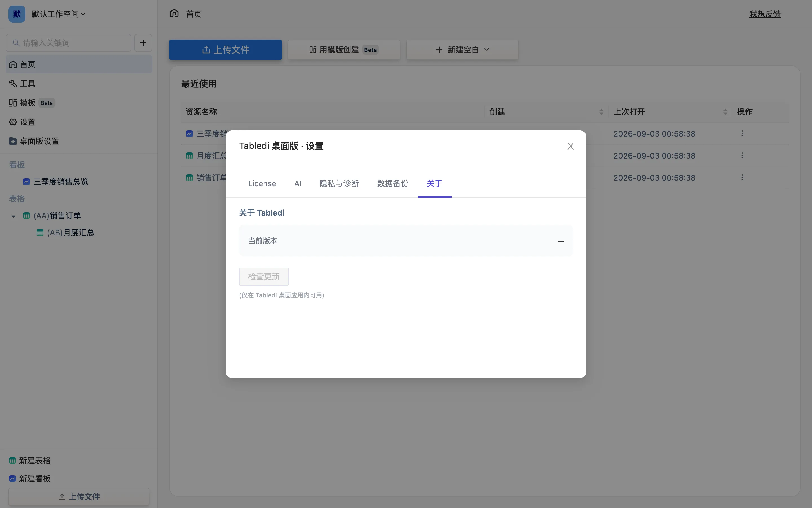Click the table icon of 月度汇总 recent row

point(189,156)
